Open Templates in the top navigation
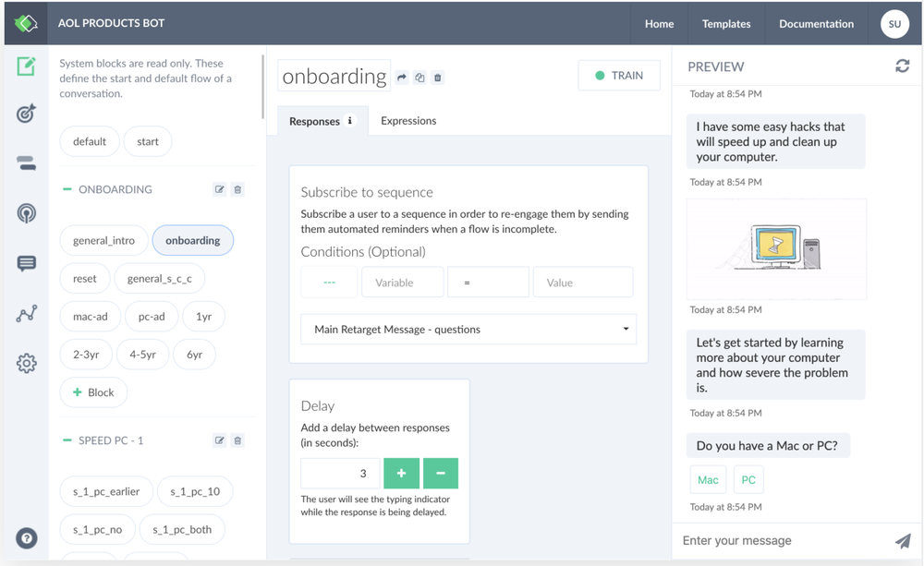924x566 pixels. tap(726, 24)
